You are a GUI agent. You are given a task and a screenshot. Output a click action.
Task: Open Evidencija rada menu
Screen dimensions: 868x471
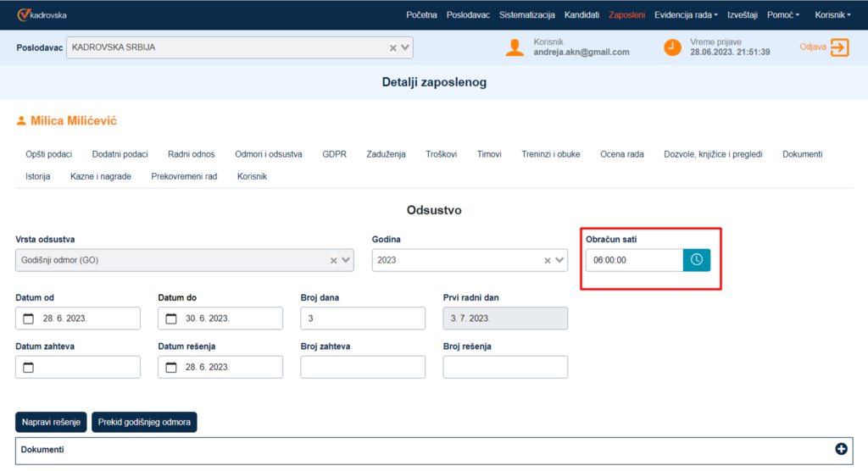(686, 15)
